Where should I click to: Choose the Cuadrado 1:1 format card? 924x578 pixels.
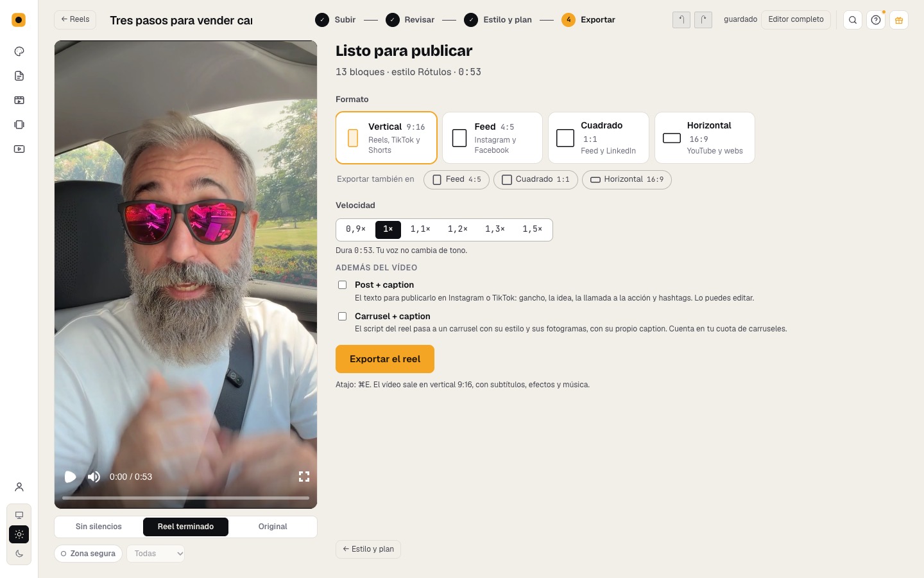[599, 138]
